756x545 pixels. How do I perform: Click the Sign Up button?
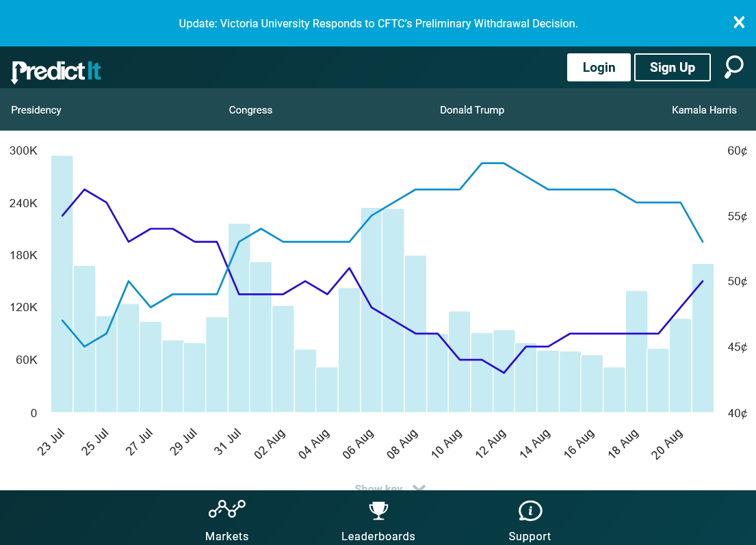pyautogui.click(x=672, y=67)
